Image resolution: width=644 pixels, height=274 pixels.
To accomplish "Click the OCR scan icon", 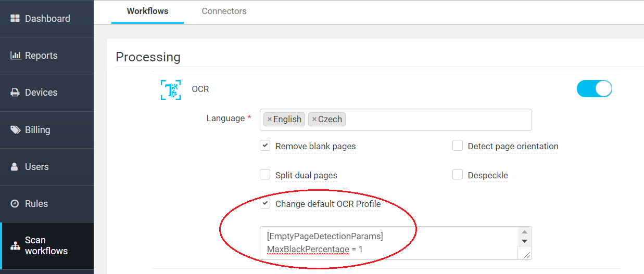I will pyautogui.click(x=171, y=89).
